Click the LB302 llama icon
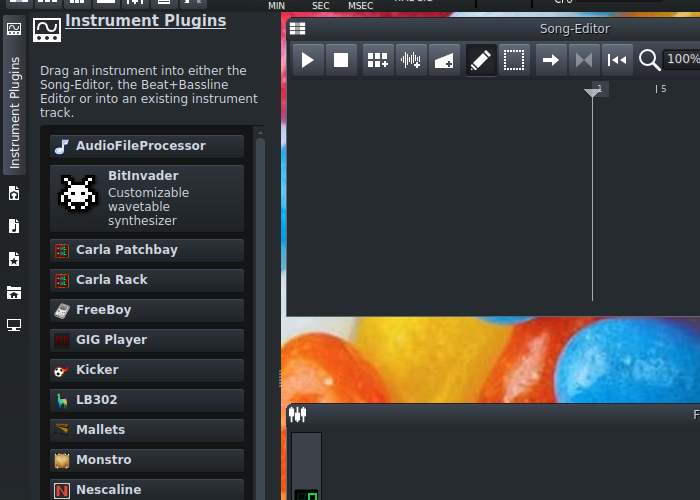700x500 pixels. pos(62,400)
